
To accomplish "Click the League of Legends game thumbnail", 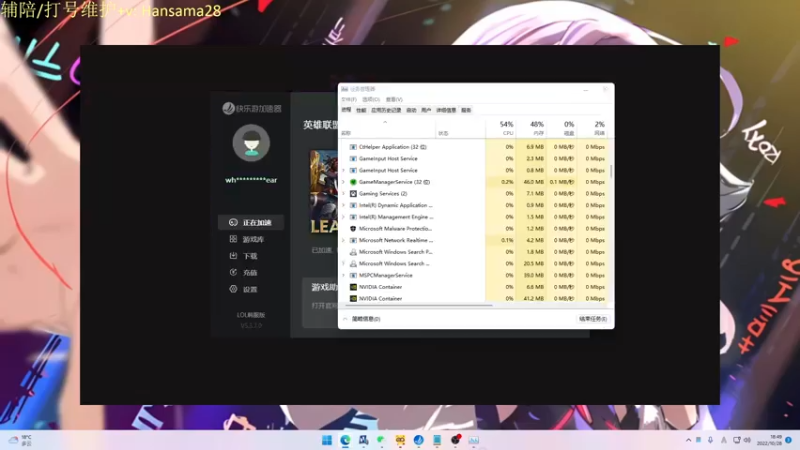I will coord(323,193).
